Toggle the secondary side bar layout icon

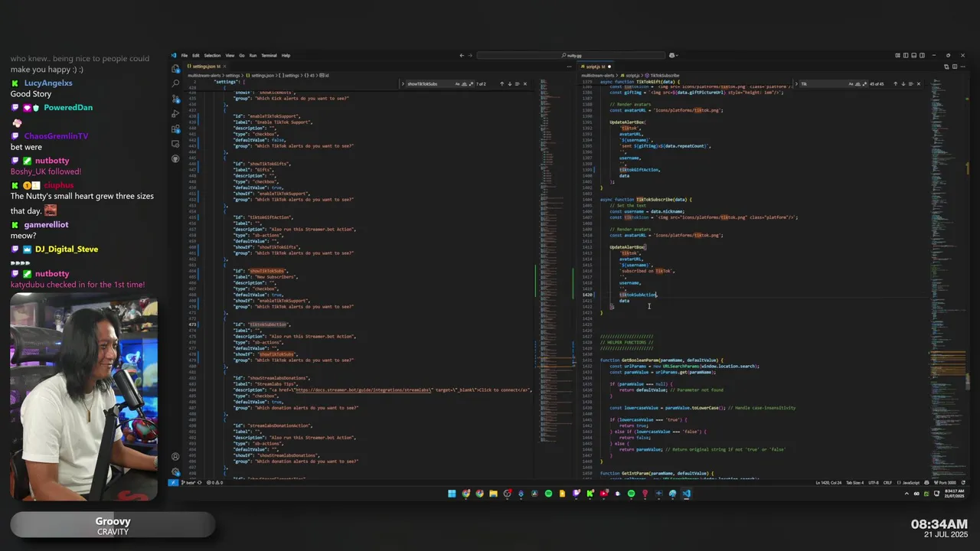tap(922, 55)
